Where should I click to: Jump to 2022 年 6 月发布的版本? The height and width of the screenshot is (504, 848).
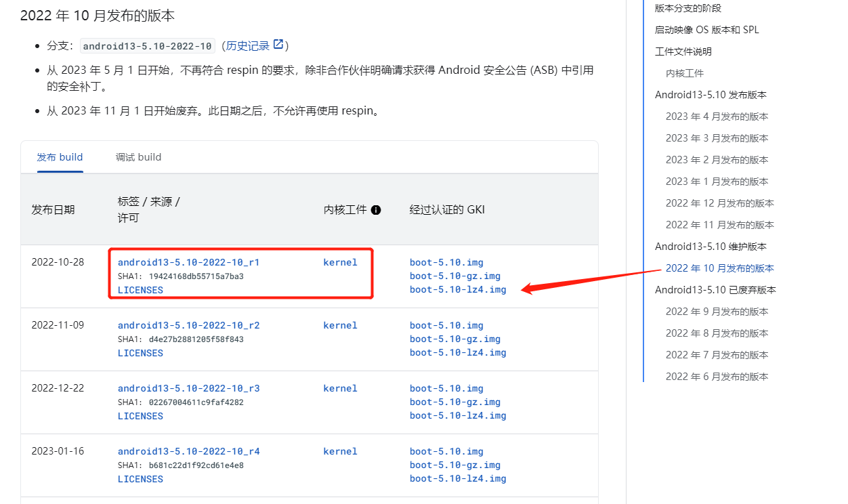pos(717,377)
